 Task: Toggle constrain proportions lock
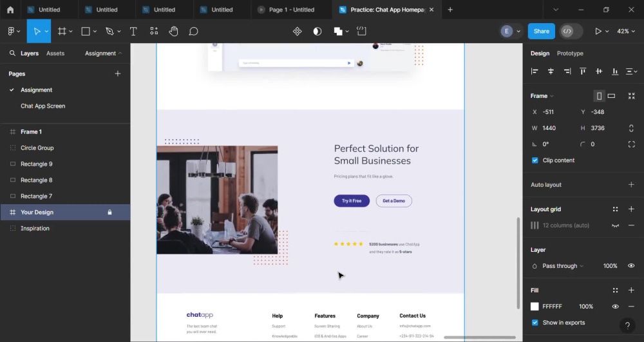pyautogui.click(x=631, y=128)
